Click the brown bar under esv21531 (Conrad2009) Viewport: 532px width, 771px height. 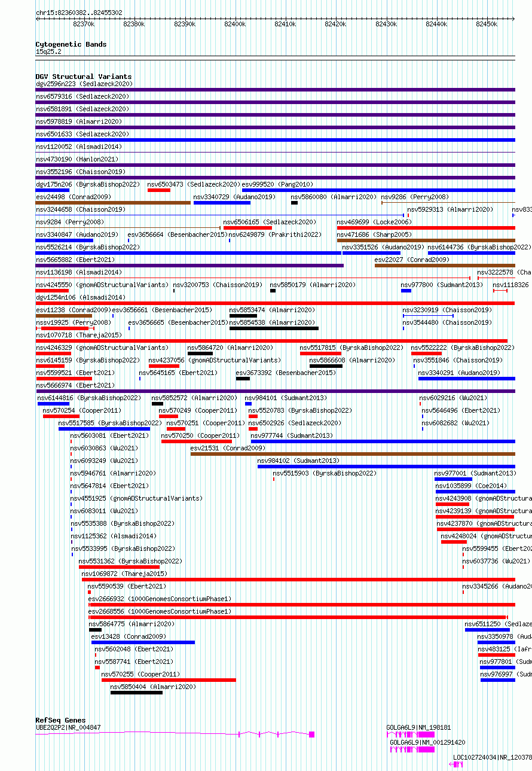(x=353, y=454)
